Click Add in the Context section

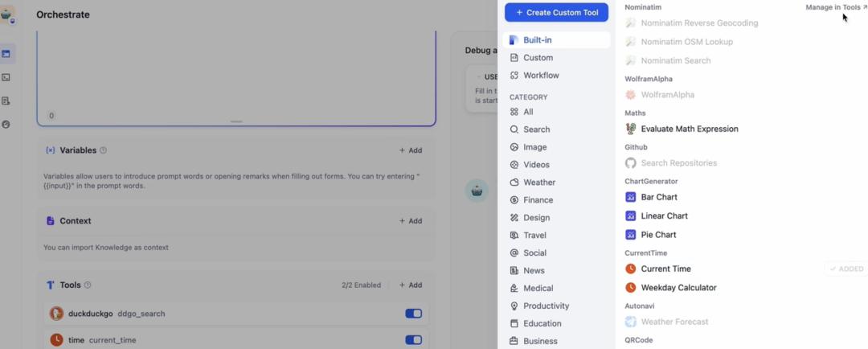[x=411, y=221]
